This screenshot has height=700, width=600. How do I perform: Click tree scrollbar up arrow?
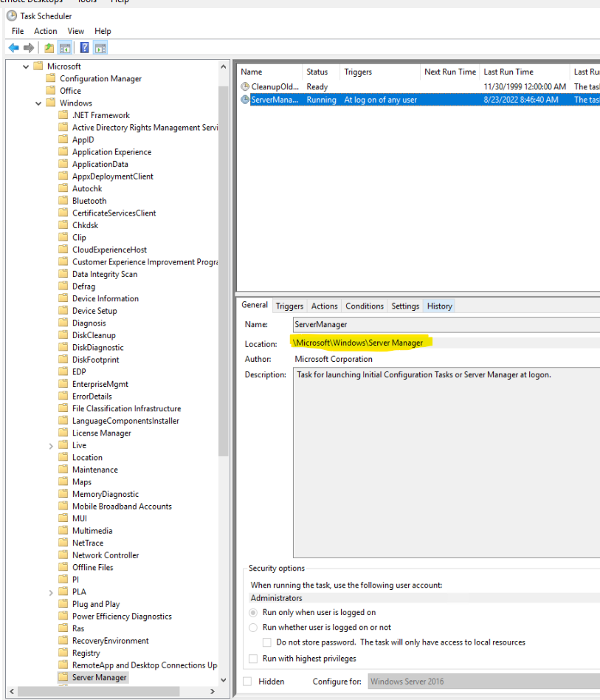click(x=224, y=66)
